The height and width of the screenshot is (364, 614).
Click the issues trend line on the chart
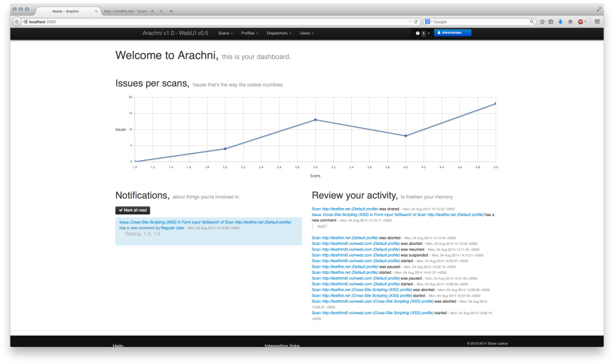pyautogui.click(x=315, y=121)
